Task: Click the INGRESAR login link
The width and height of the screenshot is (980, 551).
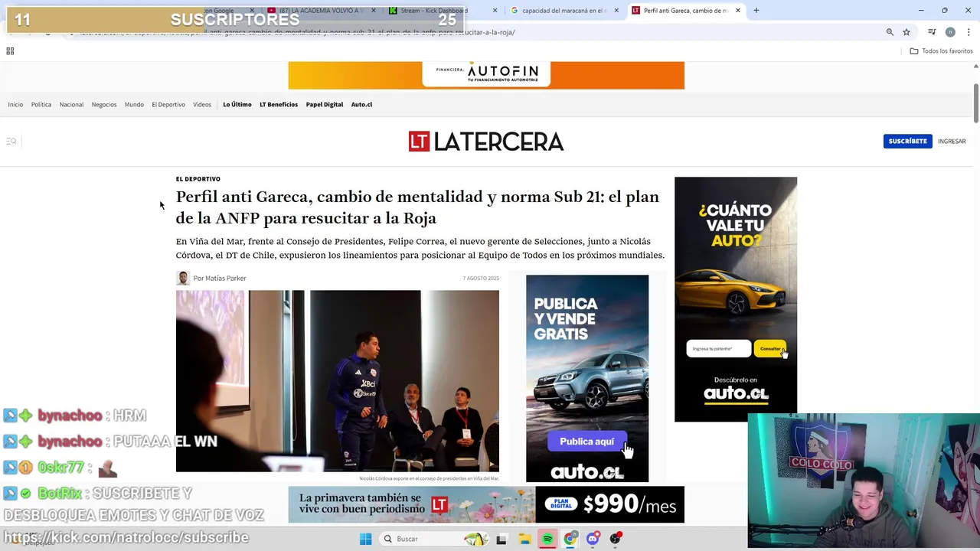Action: tap(952, 142)
